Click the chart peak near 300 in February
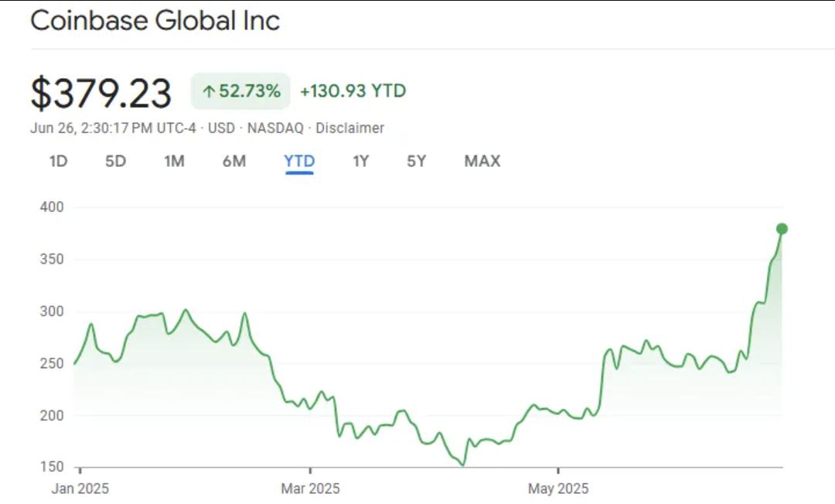This screenshot has width=835, height=504. [x=186, y=309]
